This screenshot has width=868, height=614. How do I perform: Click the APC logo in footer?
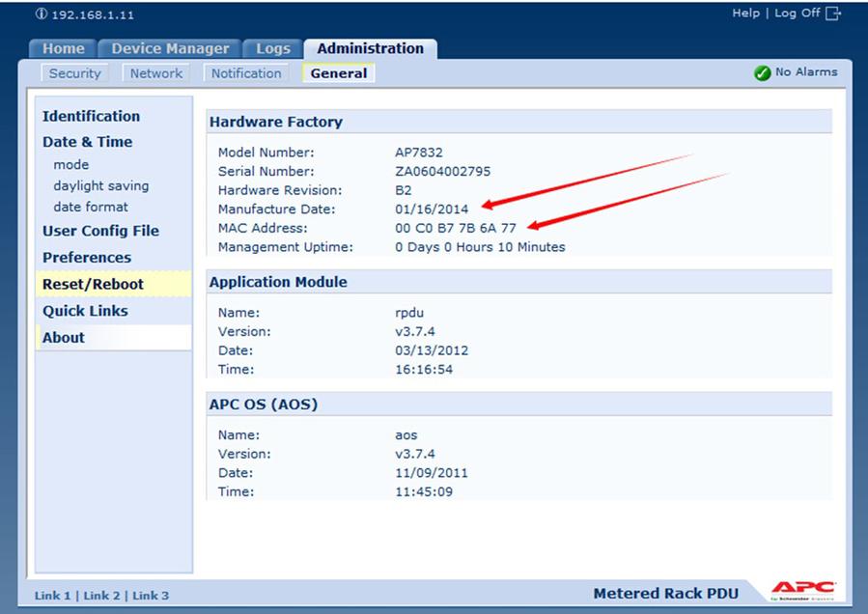coord(802,591)
